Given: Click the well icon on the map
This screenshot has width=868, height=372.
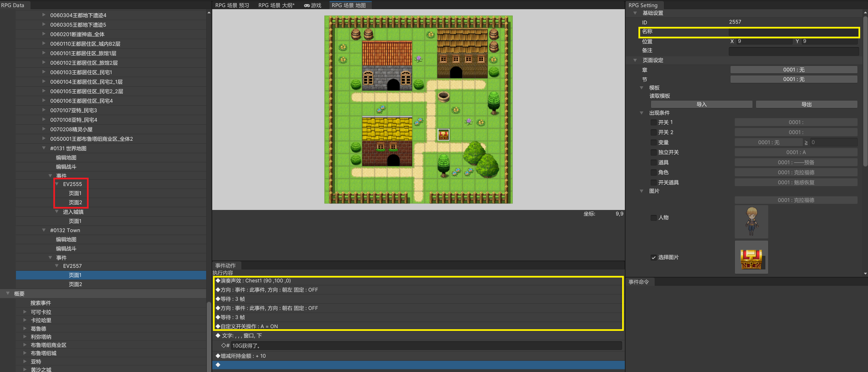Looking at the screenshot, I should pos(444,97).
